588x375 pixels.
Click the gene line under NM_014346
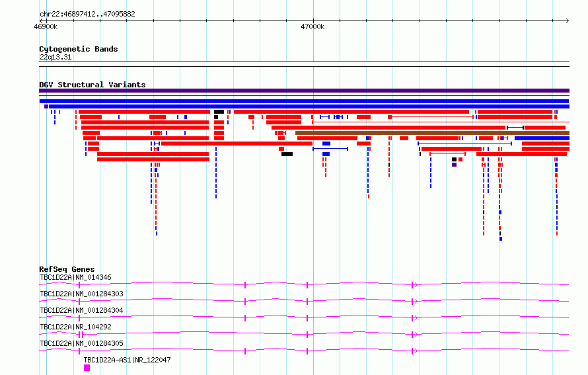(x=304, y=284)
